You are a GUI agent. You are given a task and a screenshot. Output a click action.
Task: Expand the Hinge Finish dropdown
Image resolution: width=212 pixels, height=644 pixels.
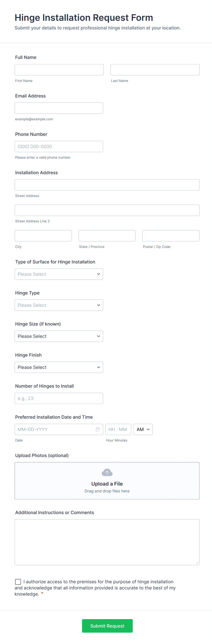pos(59,367)
